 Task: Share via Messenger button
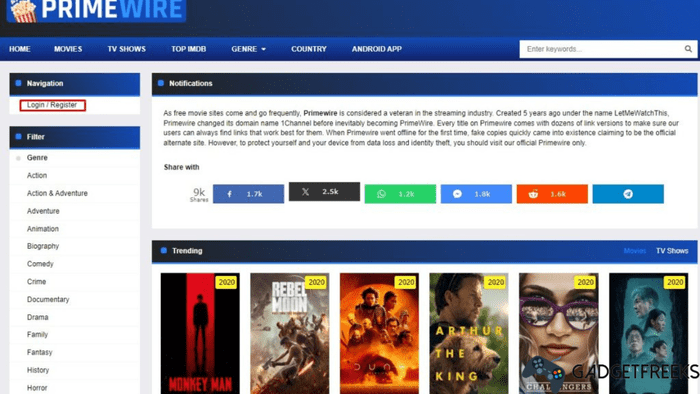pos(476,194)
